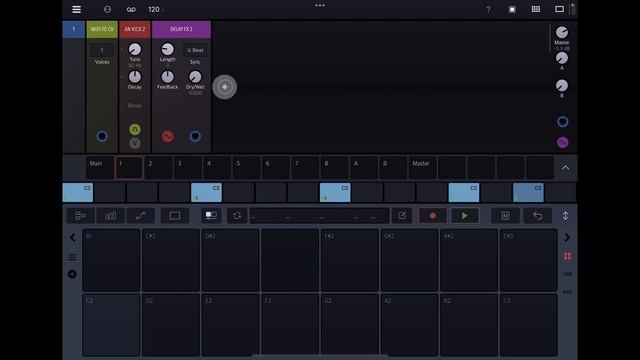Switch to the grid view icon
Screen dimensions: 640x360
[536, 9]
